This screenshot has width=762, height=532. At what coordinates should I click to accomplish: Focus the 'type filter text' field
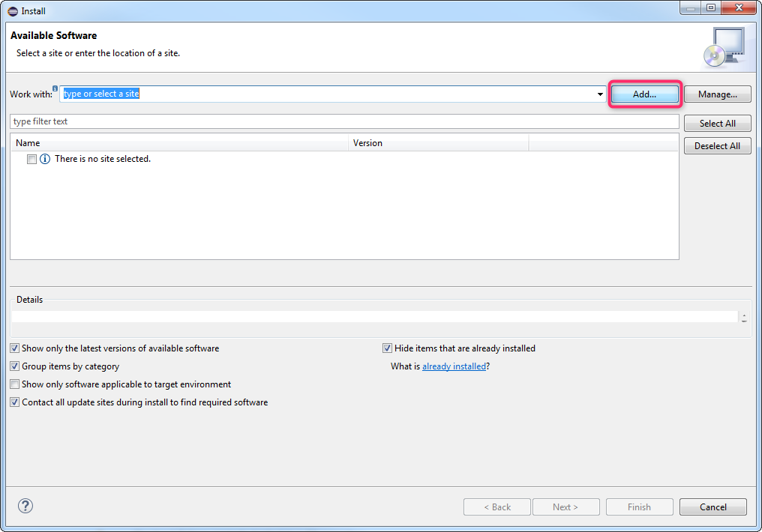[x=344, y=121]
